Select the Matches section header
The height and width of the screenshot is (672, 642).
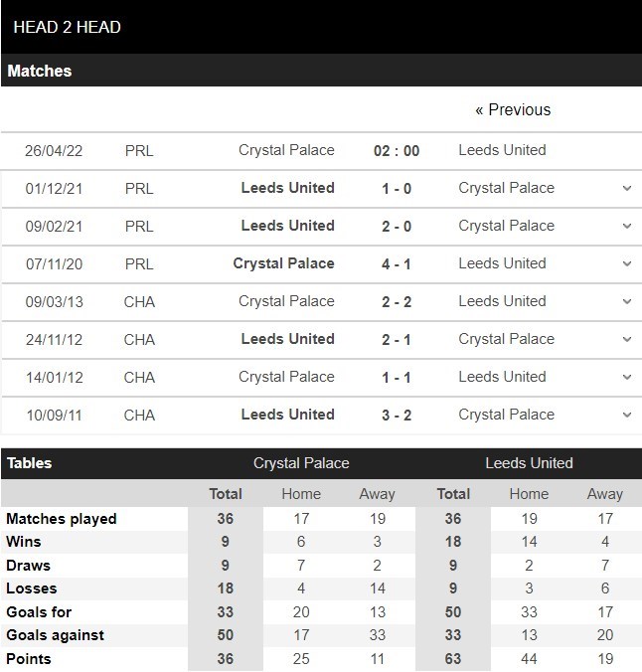[40, 72]
